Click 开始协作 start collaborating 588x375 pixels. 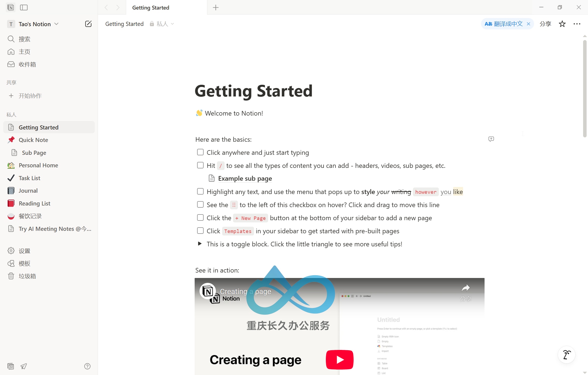pos(49,96)
